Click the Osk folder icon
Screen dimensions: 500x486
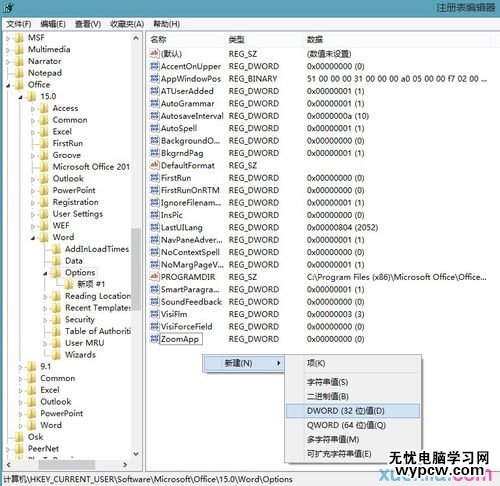pyautogui.click(x=19, y=437)
